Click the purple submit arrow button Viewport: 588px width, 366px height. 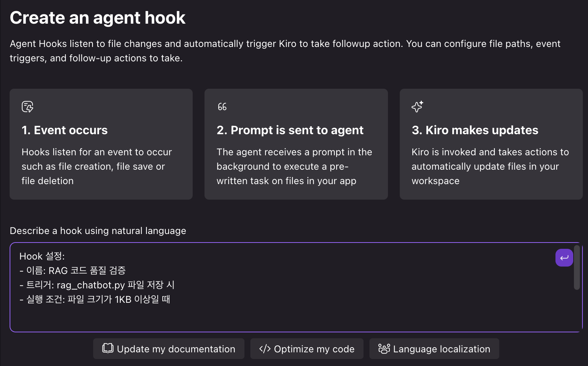click(x=564, y=258)
